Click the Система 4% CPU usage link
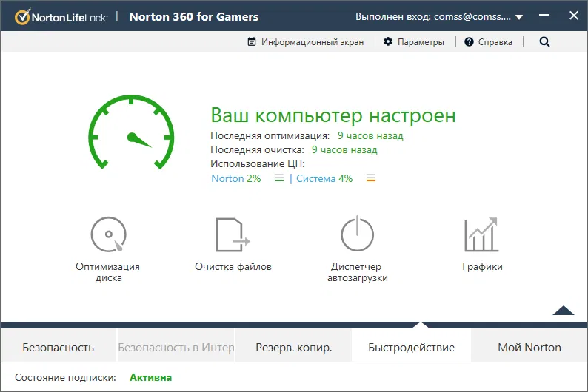The image size is (588, 392). pyautogui.click(x=324, y=178)
